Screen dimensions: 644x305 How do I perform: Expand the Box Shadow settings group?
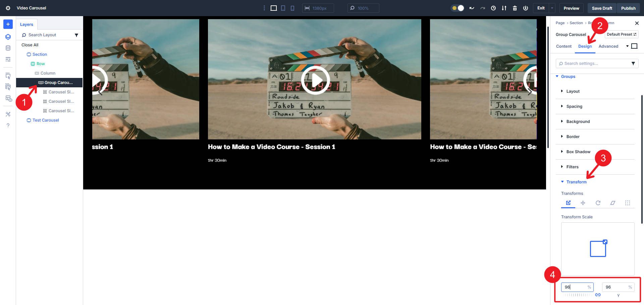point(578,152)
